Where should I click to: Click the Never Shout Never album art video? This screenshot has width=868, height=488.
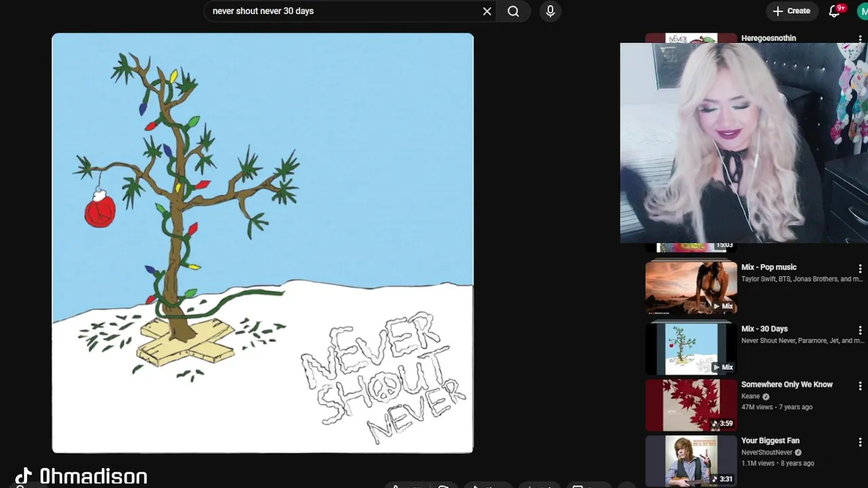click(262, 243)
